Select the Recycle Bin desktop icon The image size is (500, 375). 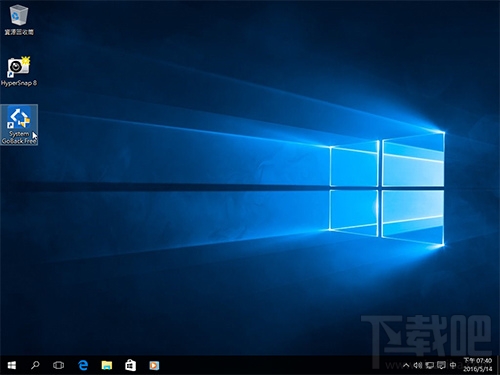coord(19,19)
